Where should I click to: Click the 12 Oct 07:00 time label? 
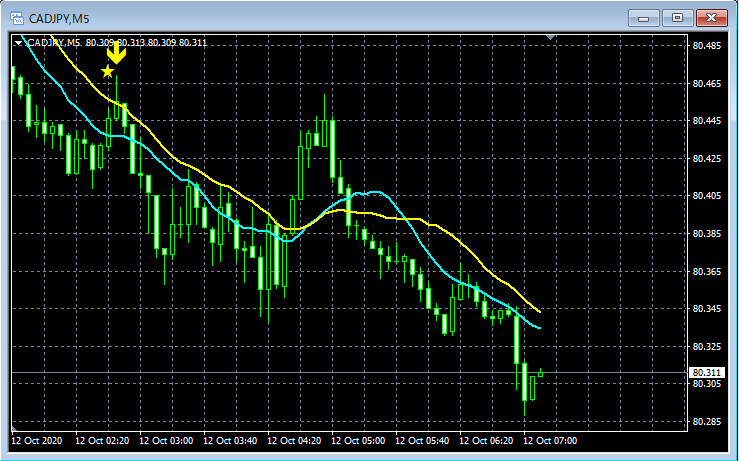(x=550, y=441)
